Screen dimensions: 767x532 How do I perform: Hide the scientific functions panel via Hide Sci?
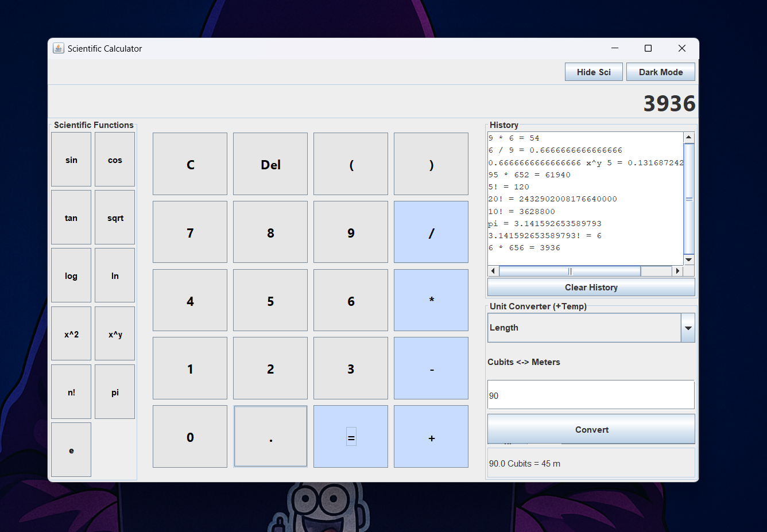(594, 72)
